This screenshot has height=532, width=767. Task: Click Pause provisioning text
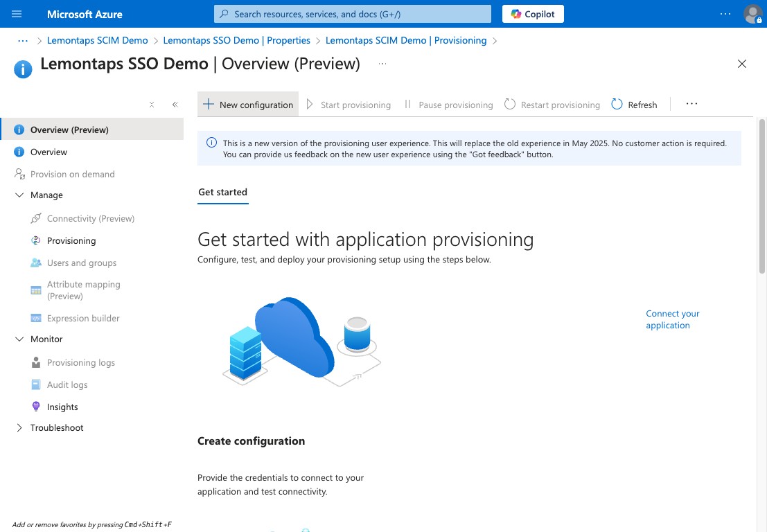tap(456, 105)
